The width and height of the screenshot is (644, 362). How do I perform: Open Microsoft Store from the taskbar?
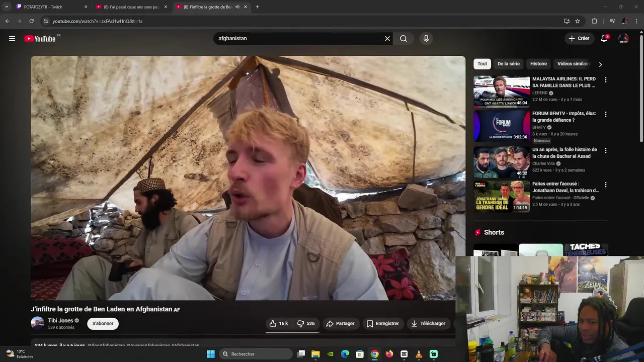pos(360,354)
